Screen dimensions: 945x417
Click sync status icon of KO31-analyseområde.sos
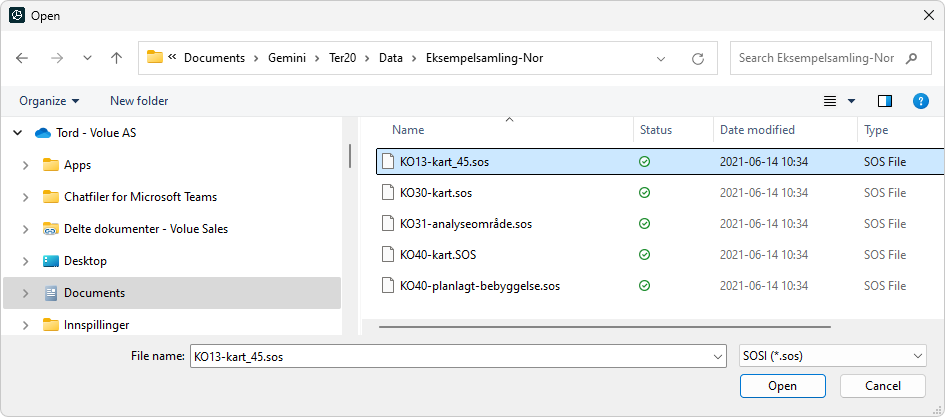tap(644, 224)
